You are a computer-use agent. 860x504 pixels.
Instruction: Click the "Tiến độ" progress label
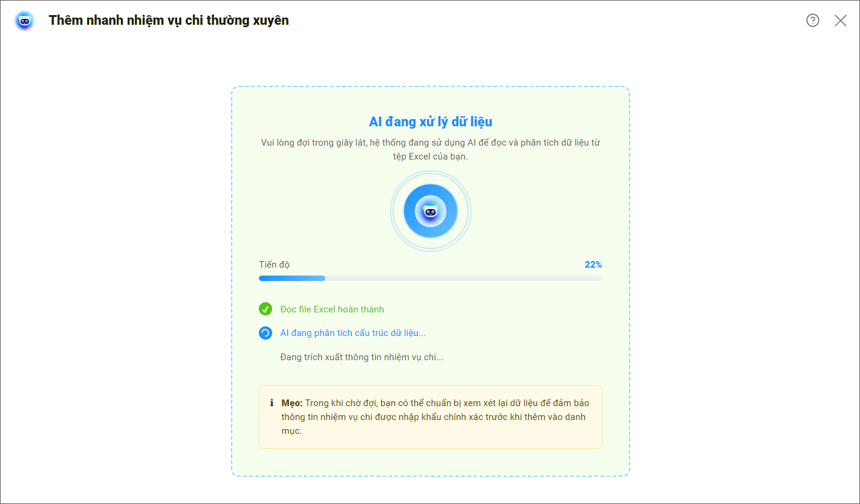point(274,265)
